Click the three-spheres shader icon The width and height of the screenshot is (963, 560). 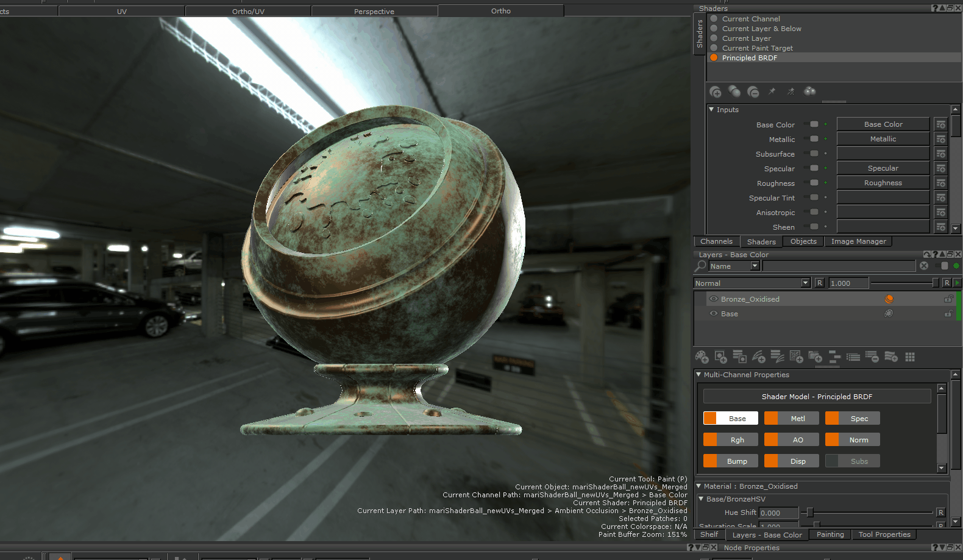tap(809, 91)
